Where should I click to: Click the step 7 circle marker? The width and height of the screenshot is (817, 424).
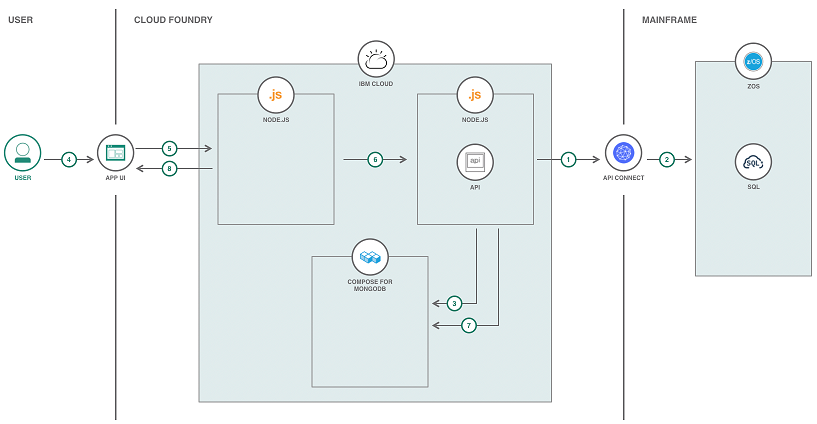tap(469, 325)
